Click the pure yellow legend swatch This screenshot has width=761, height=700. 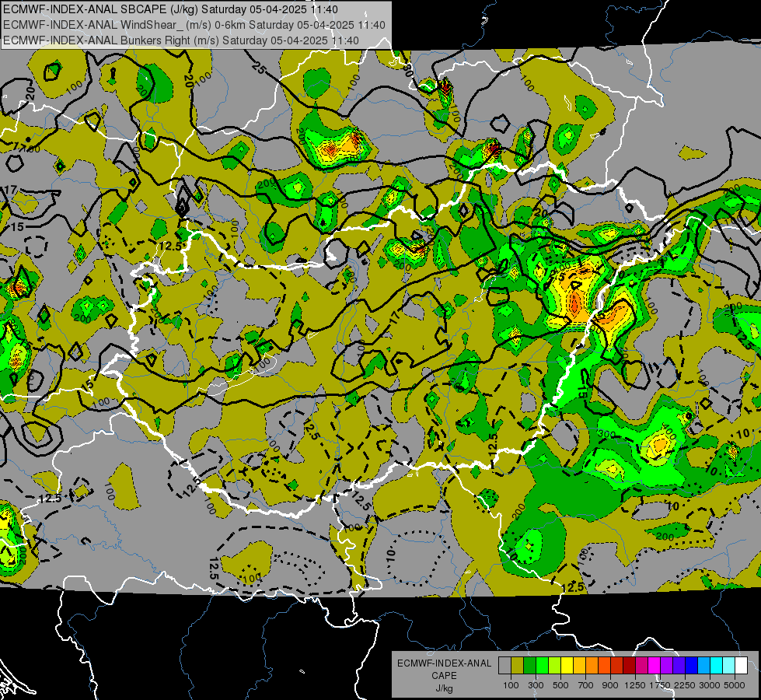coord(567,666)
